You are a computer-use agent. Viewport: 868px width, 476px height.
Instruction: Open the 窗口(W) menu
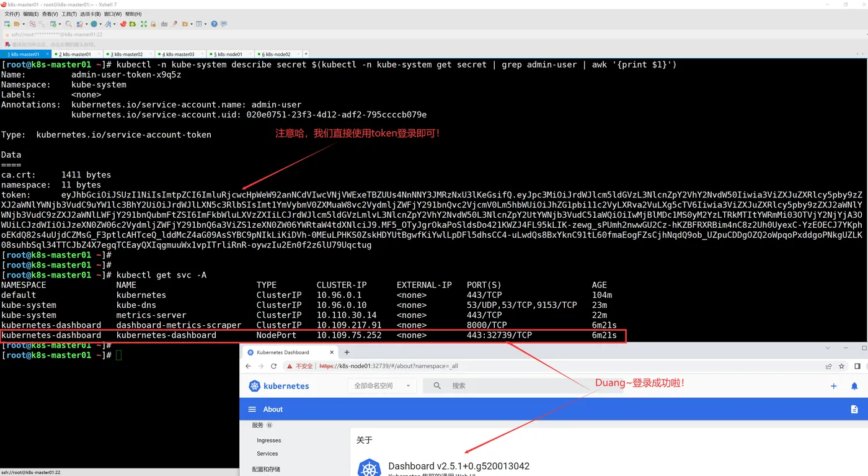coord(113,14)
